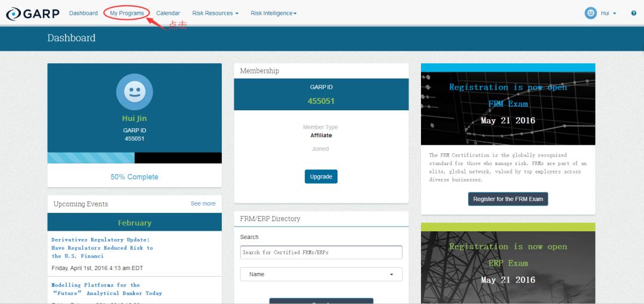Open the Name search type dropdown

[321, 274]
